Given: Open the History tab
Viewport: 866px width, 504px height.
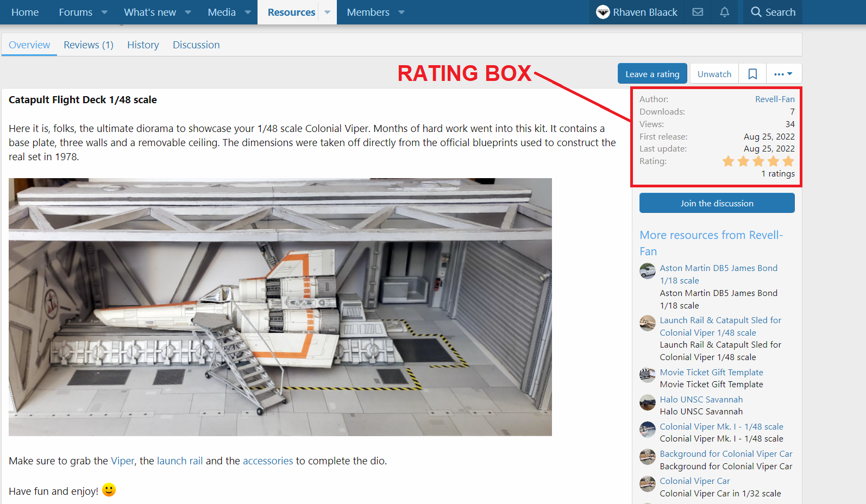Looking at the screenshot, I should point(143,45).
